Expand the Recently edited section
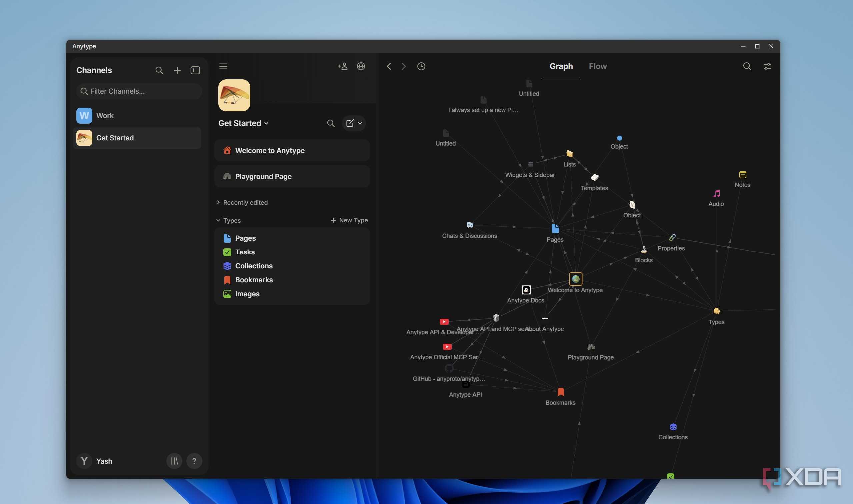Viewport: 853px width, 504px height. (x=242, y=203)
